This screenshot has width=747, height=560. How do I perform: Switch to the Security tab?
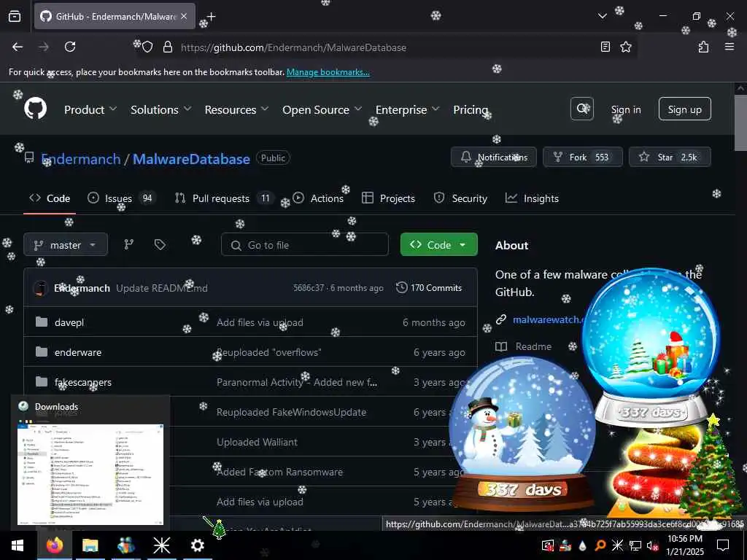460,198
